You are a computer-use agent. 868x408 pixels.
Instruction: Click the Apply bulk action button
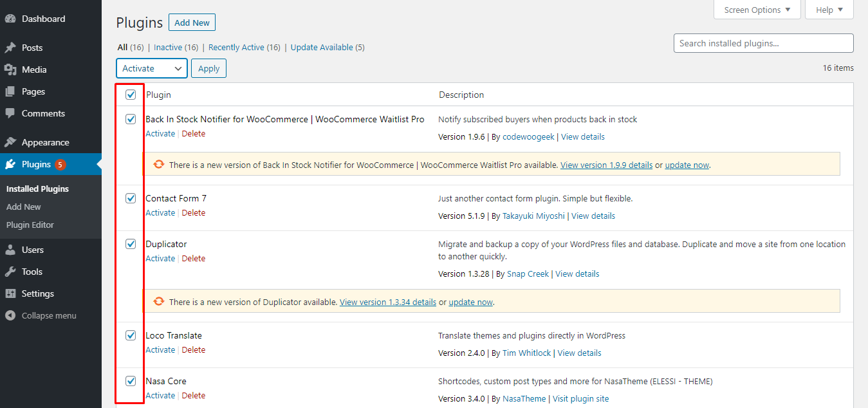pos(209,68)
